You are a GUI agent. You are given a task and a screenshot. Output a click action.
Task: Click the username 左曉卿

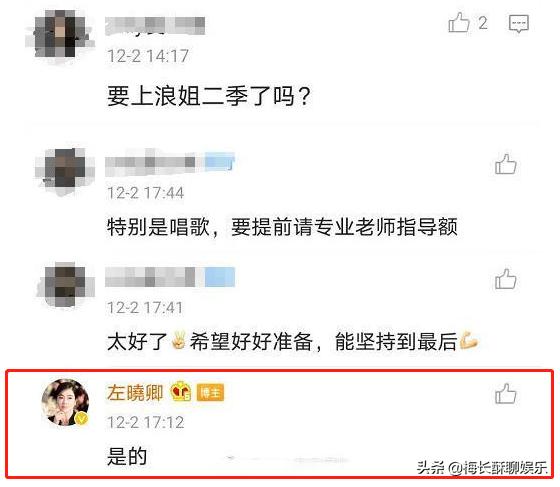point(135,393)
